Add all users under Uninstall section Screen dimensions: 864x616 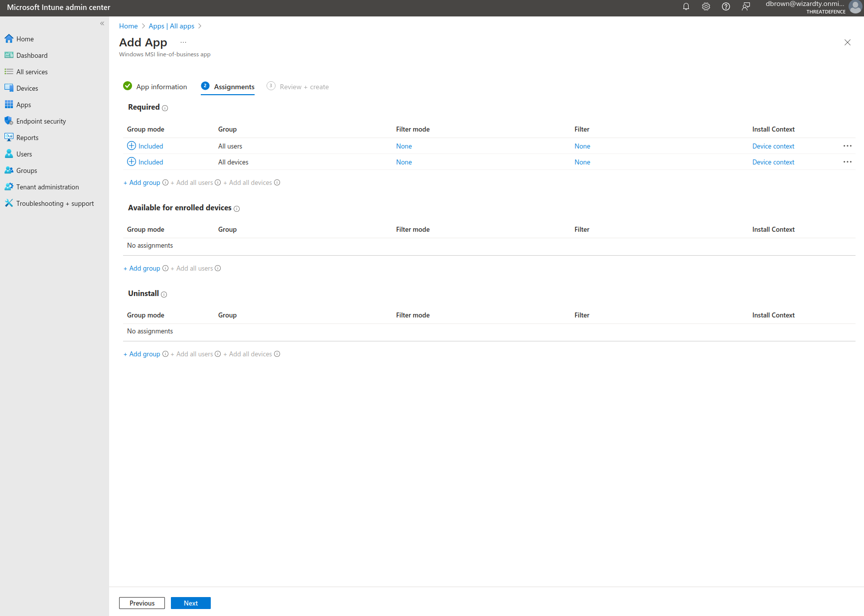point(192,354)
